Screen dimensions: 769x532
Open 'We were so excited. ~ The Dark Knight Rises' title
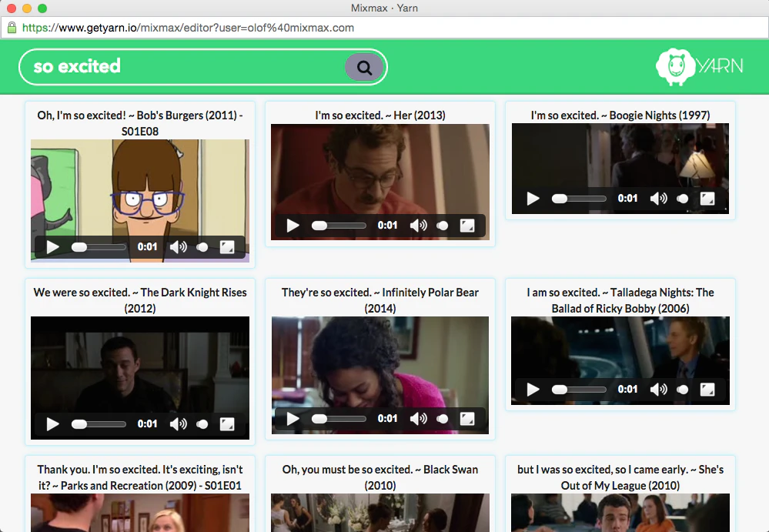140,300
